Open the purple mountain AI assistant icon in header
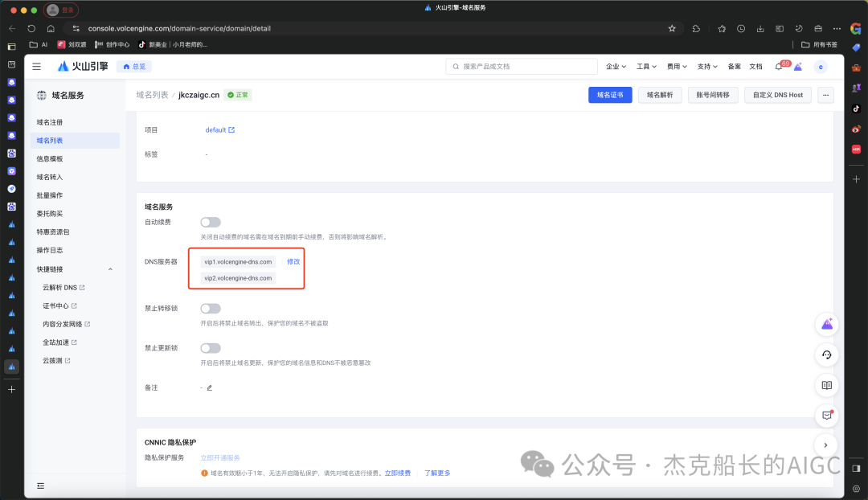The height and width of the screenshot is (500, 868). pos(798,67)
